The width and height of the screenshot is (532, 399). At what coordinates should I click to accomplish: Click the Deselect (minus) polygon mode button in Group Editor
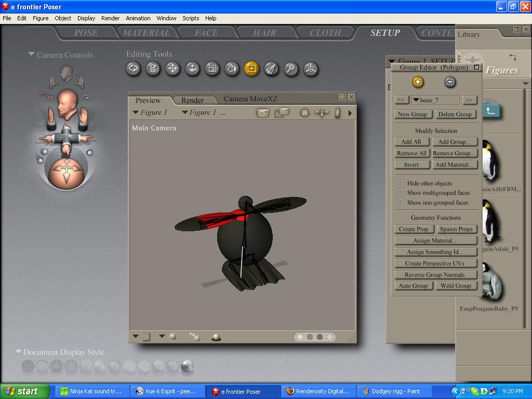click(x=450, y=82)
